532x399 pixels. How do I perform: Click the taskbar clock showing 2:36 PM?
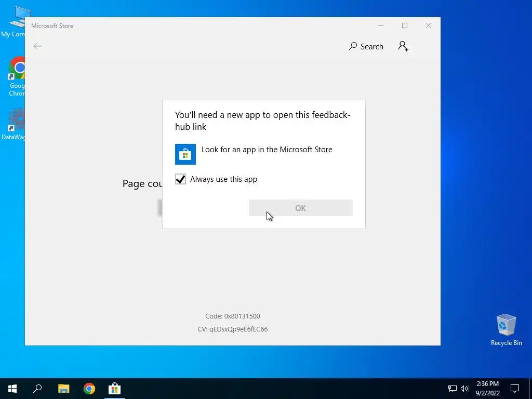pos(487,389)
